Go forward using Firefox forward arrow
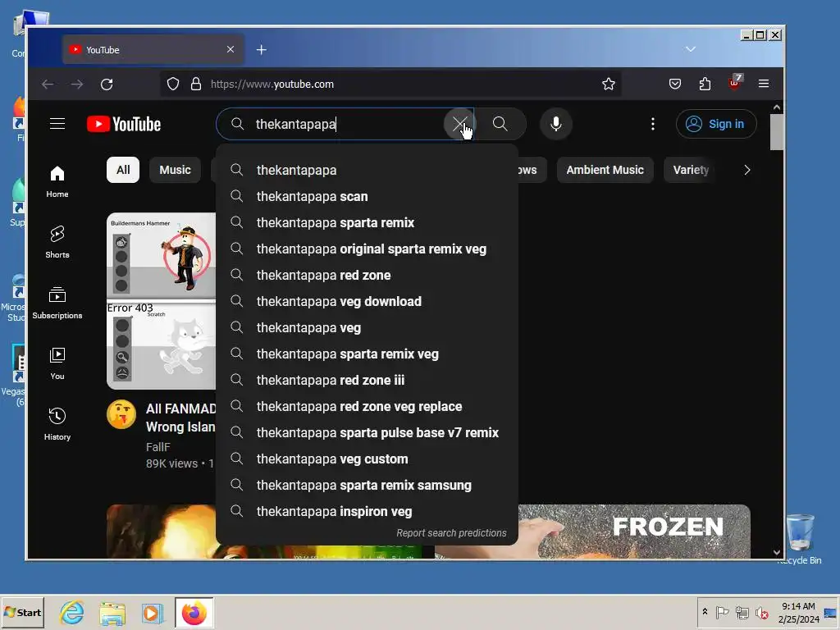The image size is (840, 630). (x=77, y=84)
